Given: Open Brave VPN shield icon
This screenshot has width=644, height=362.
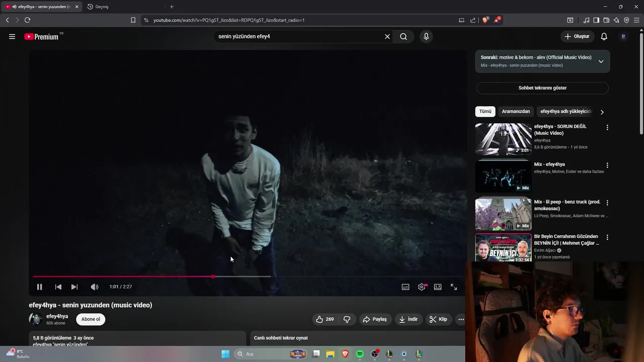Looking at the screenshot, I should (626, 20).
